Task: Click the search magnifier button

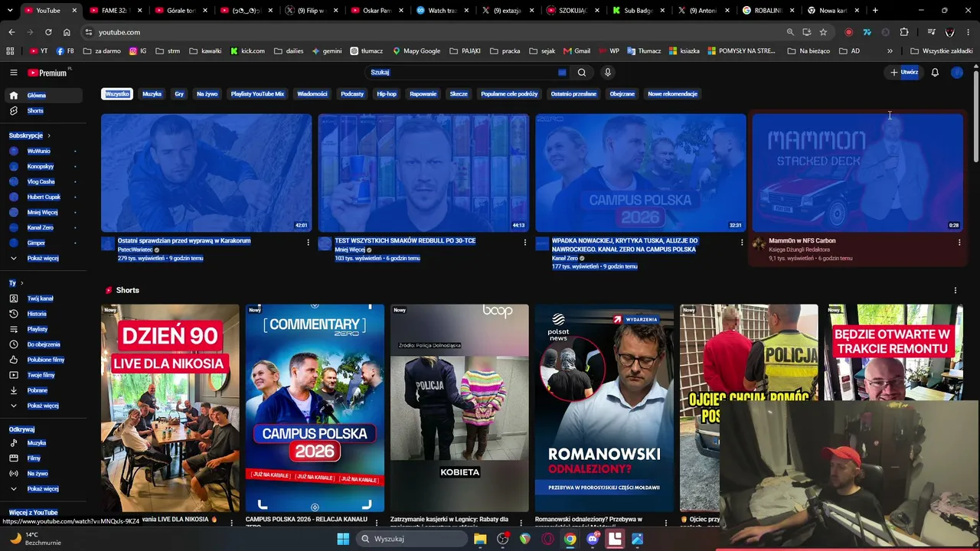Action: pyautogui.click(x=582, y=73)
